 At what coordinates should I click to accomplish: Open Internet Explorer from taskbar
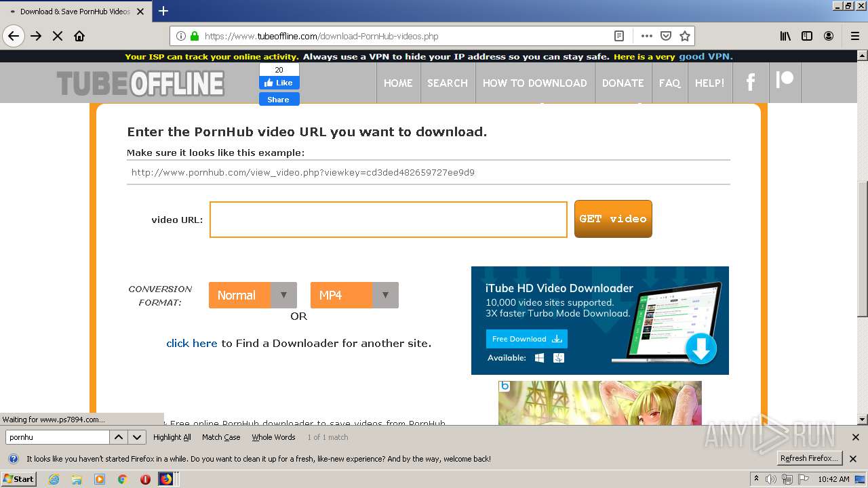coord(54,479)
